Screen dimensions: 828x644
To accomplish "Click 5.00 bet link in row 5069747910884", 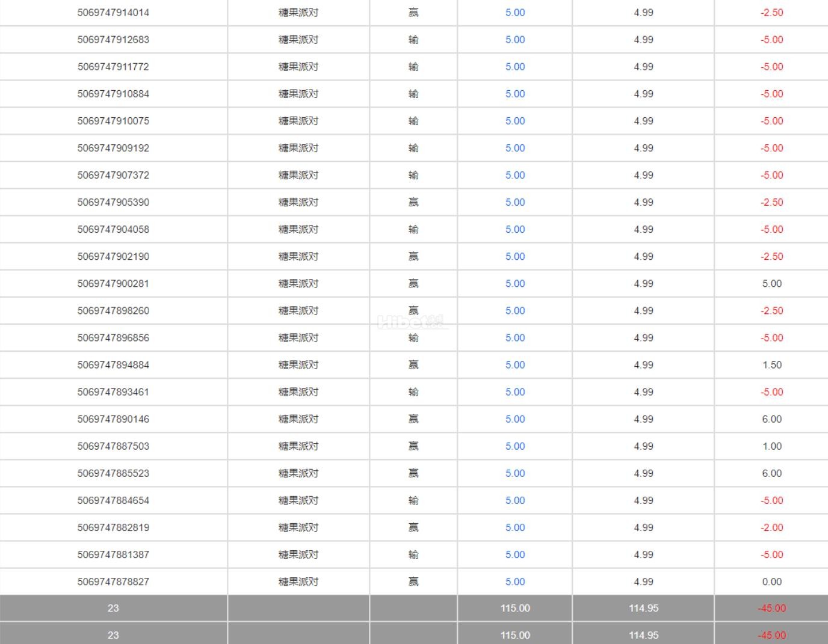I will [515, 94].
